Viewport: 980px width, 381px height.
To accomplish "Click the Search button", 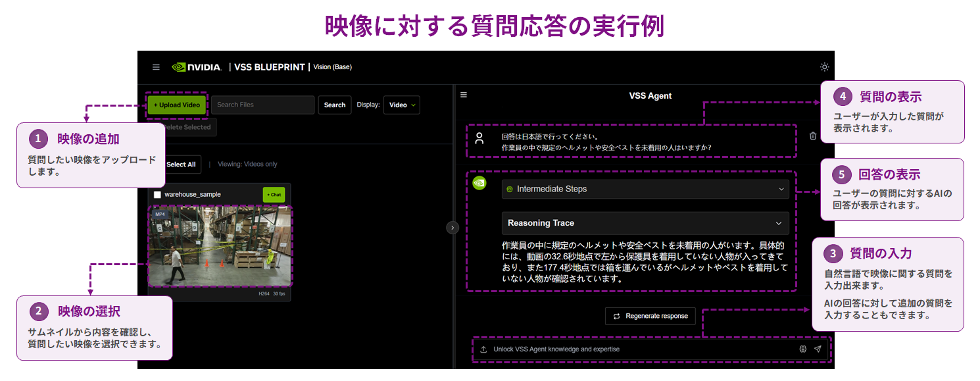I will [335, 105].
